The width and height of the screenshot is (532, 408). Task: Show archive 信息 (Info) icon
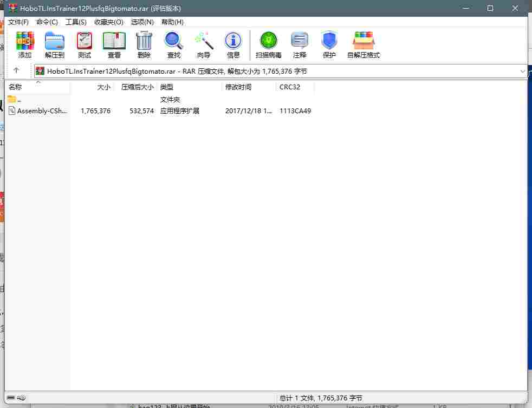coord(233,41)
